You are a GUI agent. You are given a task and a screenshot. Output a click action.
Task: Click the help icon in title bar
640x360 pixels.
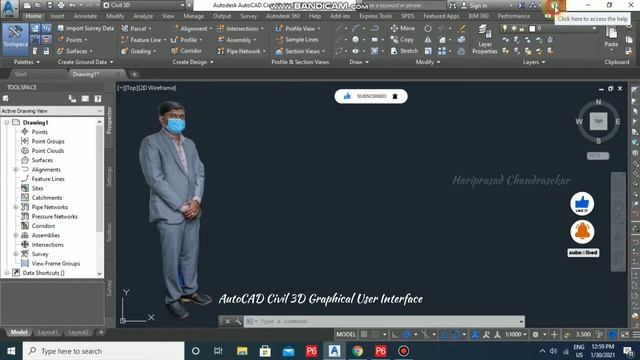click(554, 6)
